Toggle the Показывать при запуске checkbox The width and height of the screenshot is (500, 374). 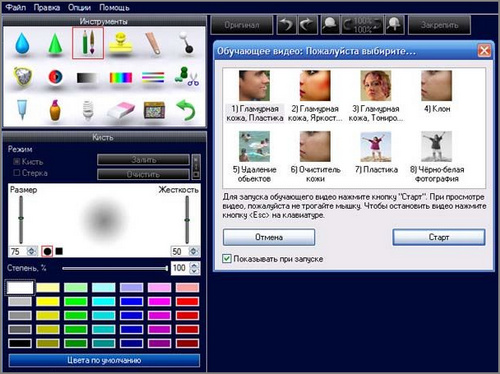(x=227, y=259)
